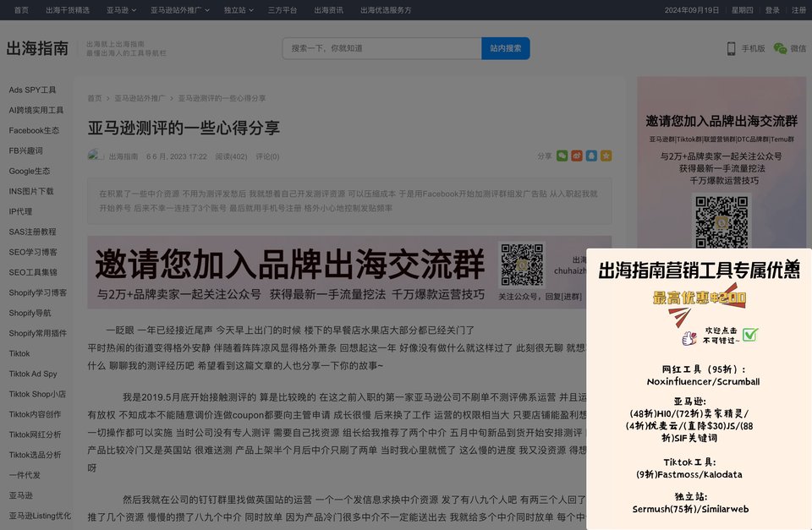
Task: Share the article via the green WeChat icon
Action: pos(562,156)
